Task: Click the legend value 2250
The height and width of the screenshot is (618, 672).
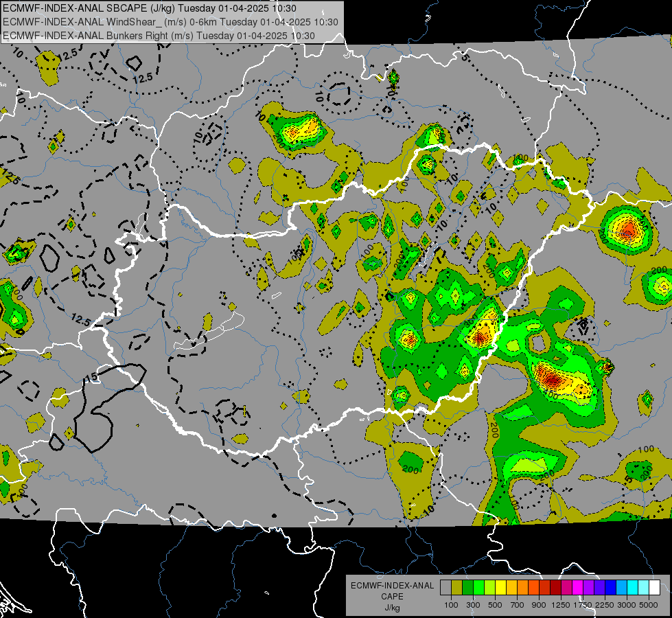Action: point(605,605)
